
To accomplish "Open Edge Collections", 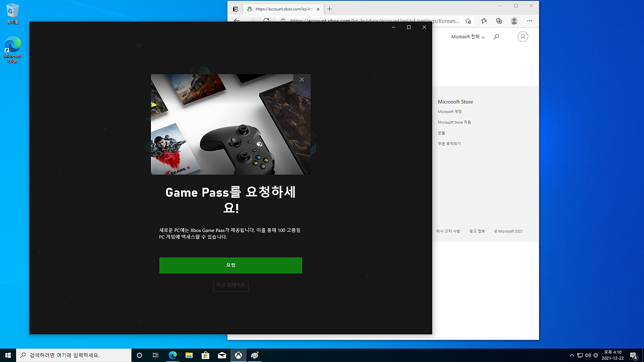I will 499,21.
